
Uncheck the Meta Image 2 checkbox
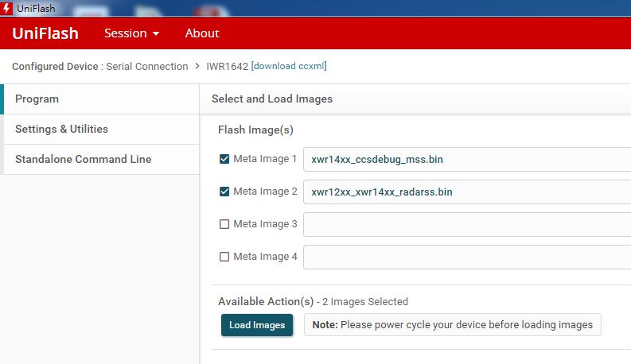coord(224,192)
